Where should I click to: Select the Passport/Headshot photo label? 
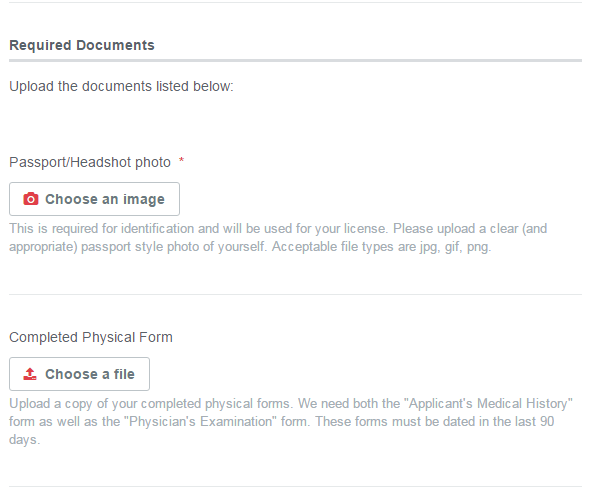coord(90,162)
